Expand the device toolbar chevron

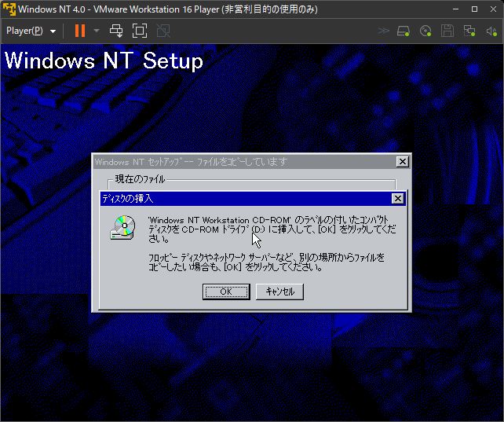pyautogui.click(x=383, y=31)
